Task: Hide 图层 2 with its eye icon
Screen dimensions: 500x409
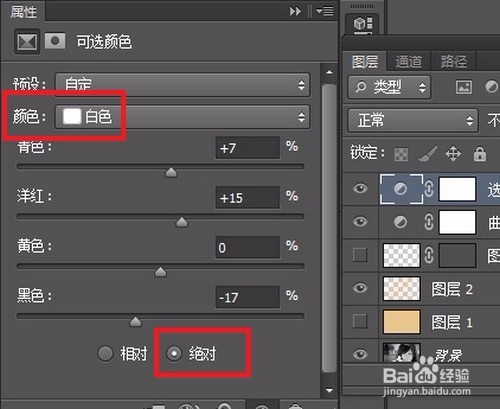Action: tap(360, 288)
